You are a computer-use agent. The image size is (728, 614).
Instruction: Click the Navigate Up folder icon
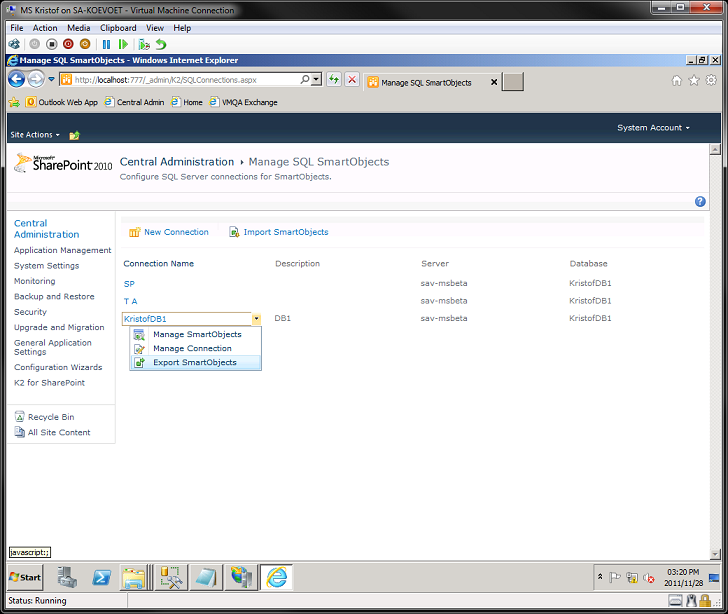point(74,135)
